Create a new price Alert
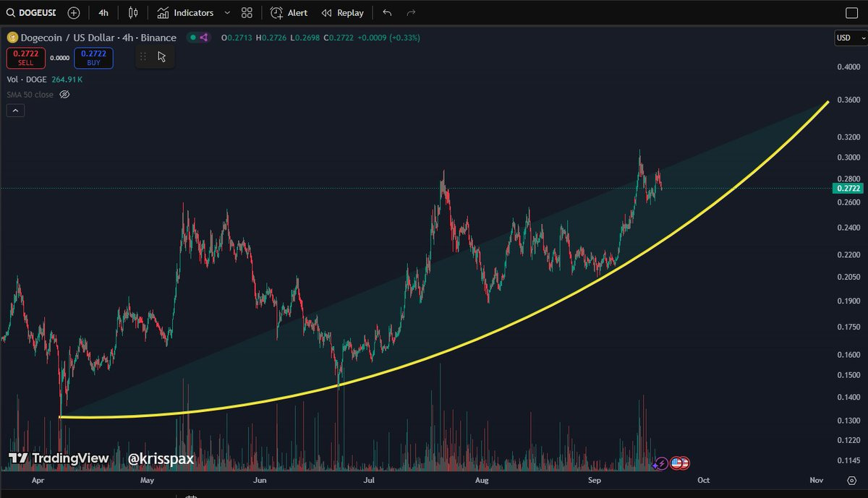The image size is (868, 498). (289, 13)
